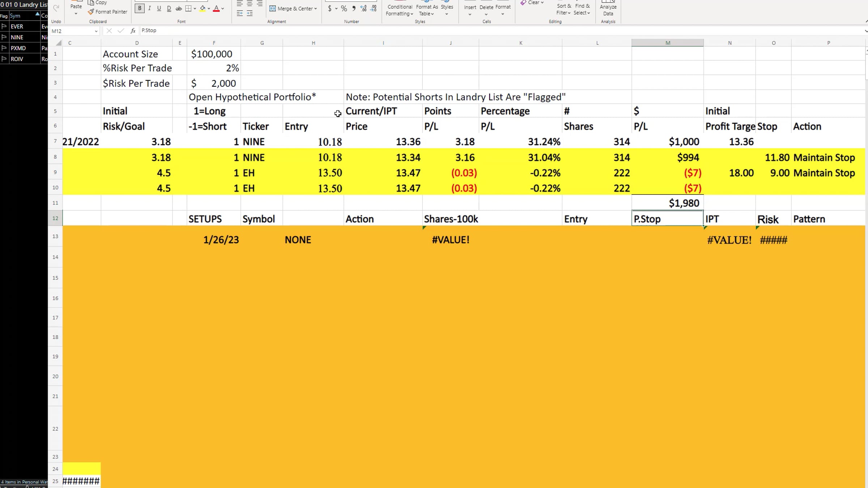The width and height of the screenshot is (868, 488).
Task: Open the Merge & Center dropdown arrow
Action: (316, 9)
